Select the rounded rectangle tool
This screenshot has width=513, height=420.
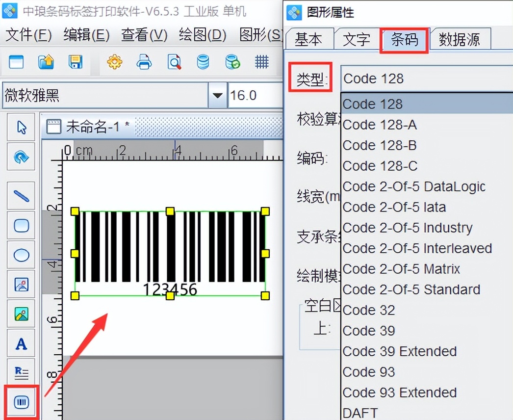21,225
